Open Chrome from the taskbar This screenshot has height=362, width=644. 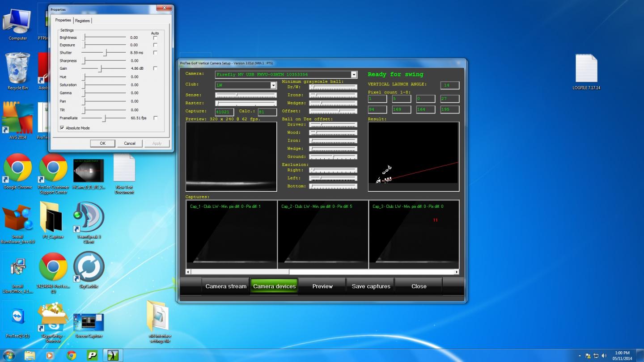pyautogui.click(x=71, y=356)
